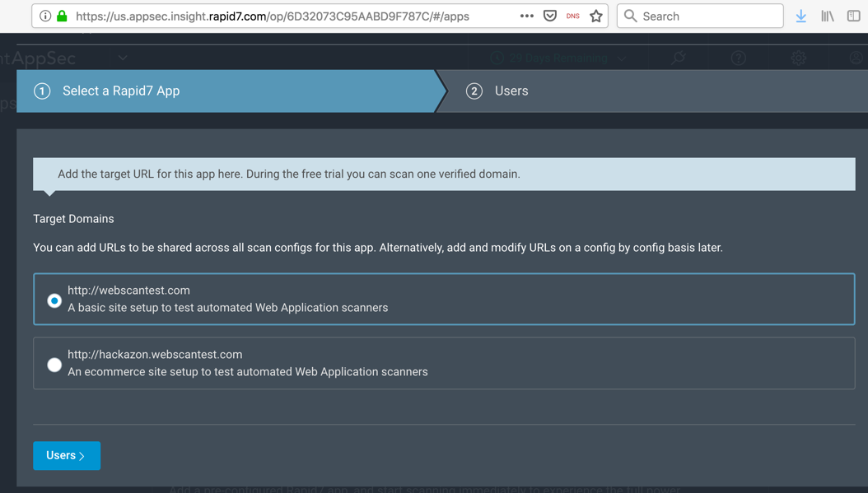Click the Users next button
868x493 pixels.
pos(67,455)
